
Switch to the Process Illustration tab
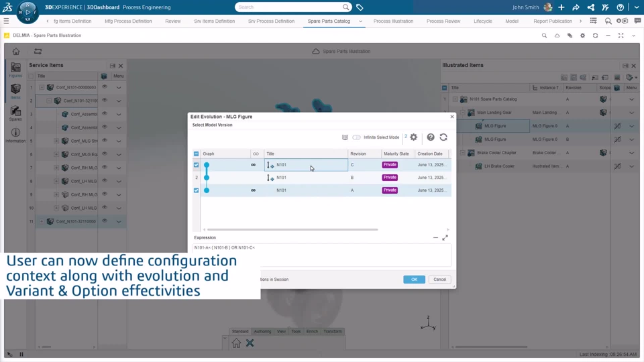[x=393, y=21]
